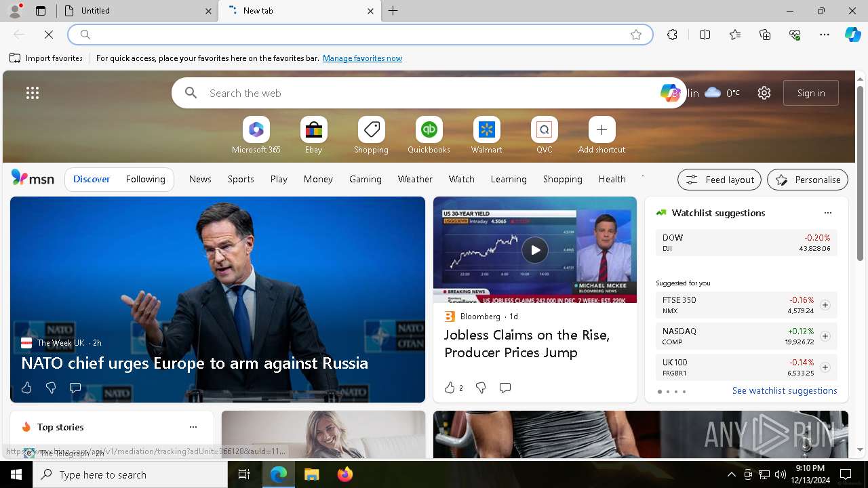The width and height of the screenshot is (868, 488).
Task: Show hidden system tray icons
Action: [731, 474]
